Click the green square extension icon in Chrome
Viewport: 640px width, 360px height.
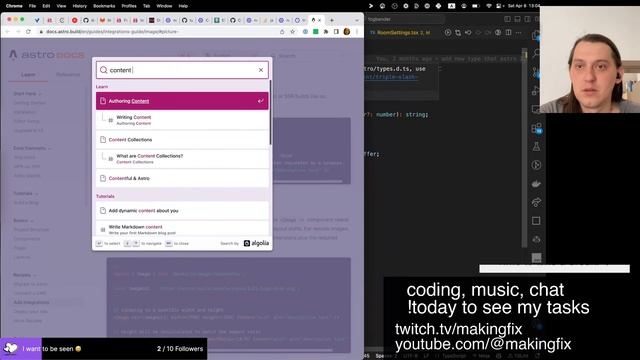(316, 31)
